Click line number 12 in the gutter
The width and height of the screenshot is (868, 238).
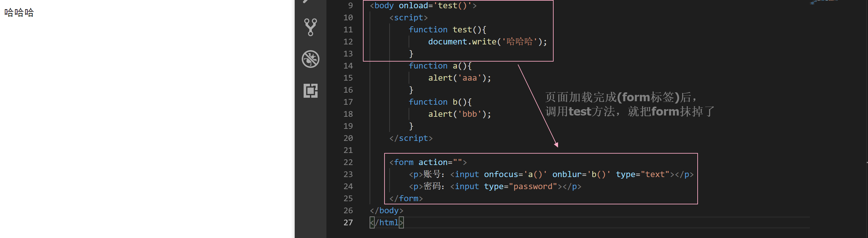point(348,42)
